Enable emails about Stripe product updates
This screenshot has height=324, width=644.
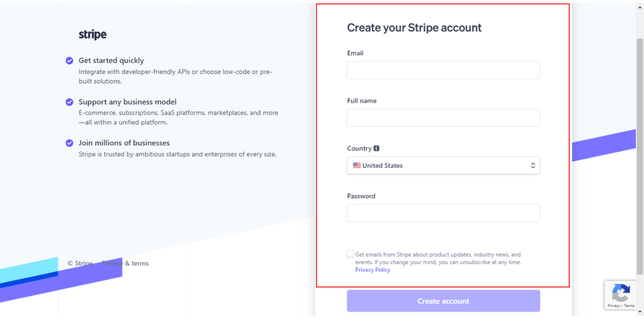pos(350,253)
